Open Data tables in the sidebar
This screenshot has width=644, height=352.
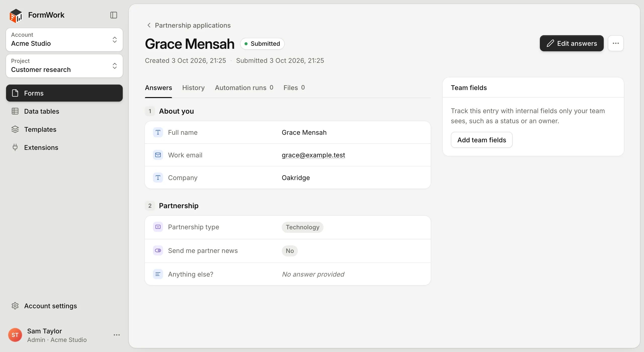point(64,111)
